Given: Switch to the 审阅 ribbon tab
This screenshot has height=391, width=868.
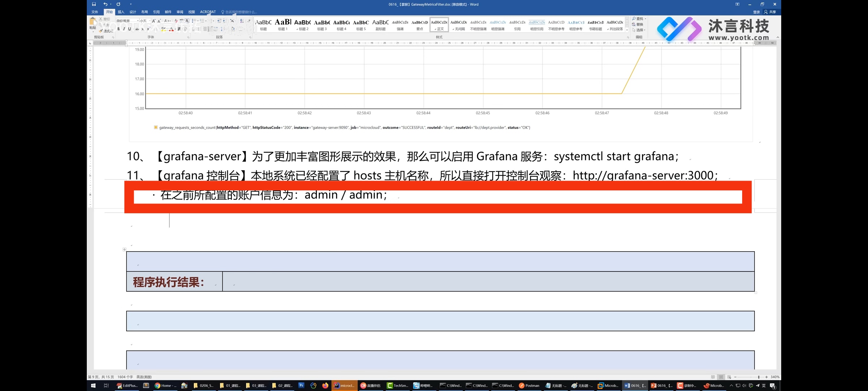Looking at the screenshot, I should tap(180, 12).
